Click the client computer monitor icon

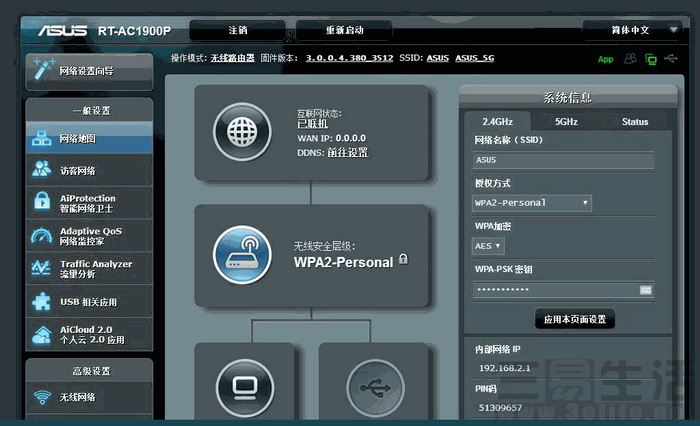(x=245, y=388)
